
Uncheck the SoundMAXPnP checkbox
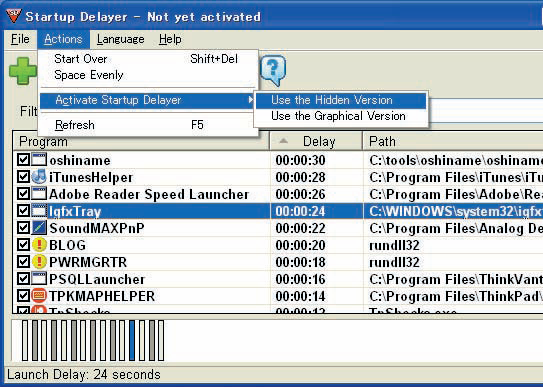pos(23,227)
